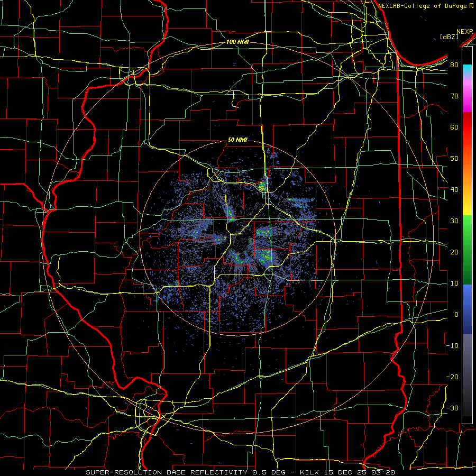
Task: Click the "-30" value on the dBZ scale
Action: [x=452, y=408]
